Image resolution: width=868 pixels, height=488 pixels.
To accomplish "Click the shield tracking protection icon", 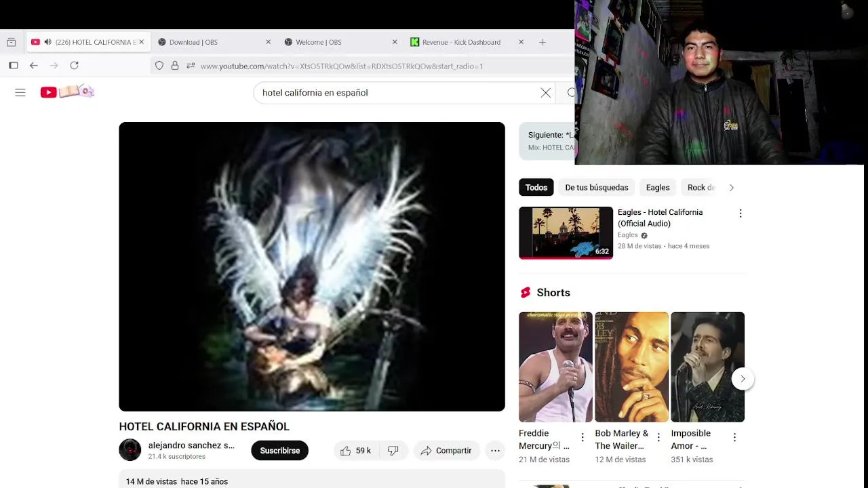I will click(159, 66).
